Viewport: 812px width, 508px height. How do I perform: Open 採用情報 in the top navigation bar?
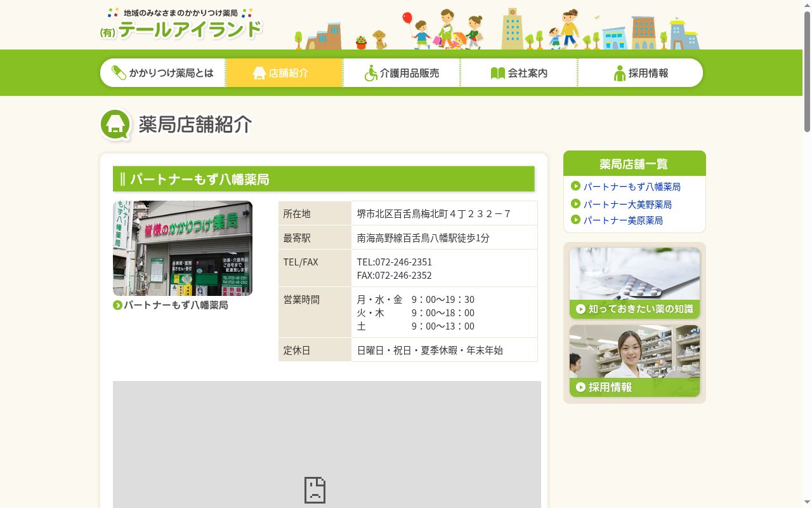[x=641, y=73]
